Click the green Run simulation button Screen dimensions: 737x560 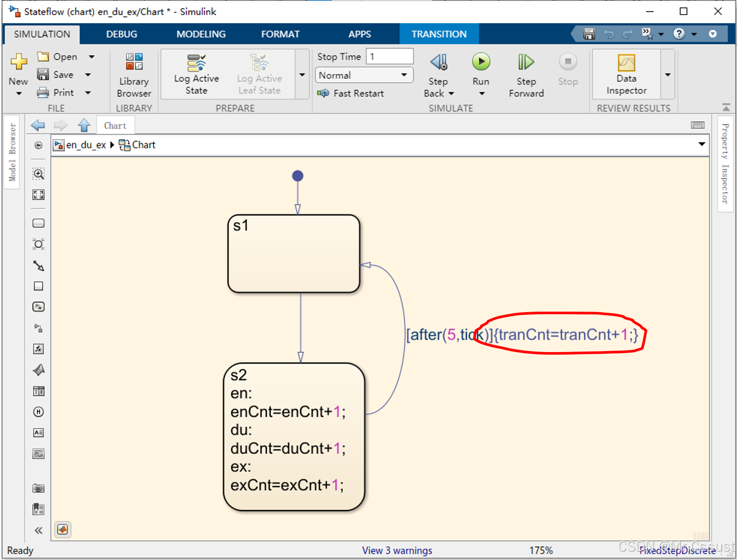(x=481, y=62)
